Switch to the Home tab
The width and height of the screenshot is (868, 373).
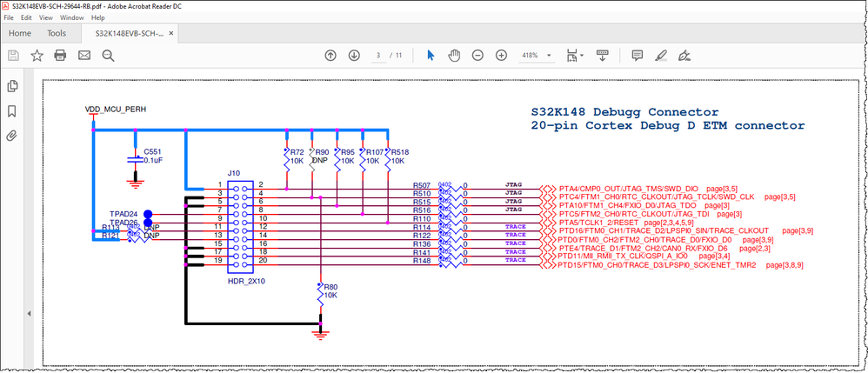click(20, 33)
